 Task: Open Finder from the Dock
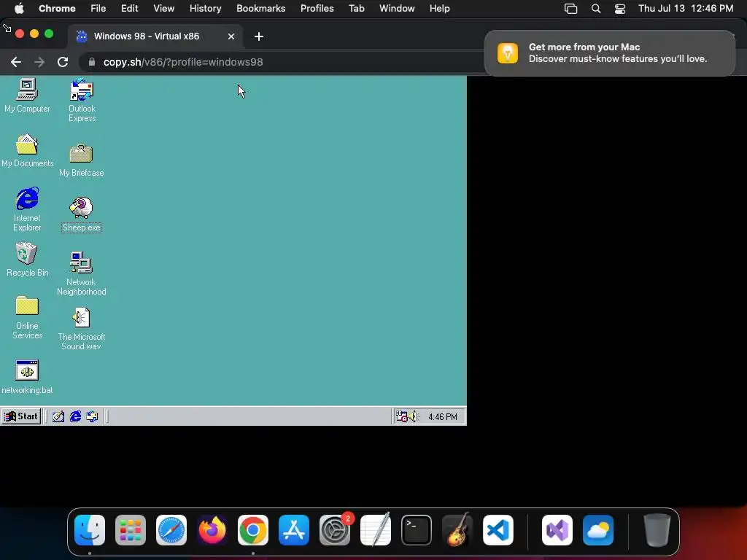[90, 530]
